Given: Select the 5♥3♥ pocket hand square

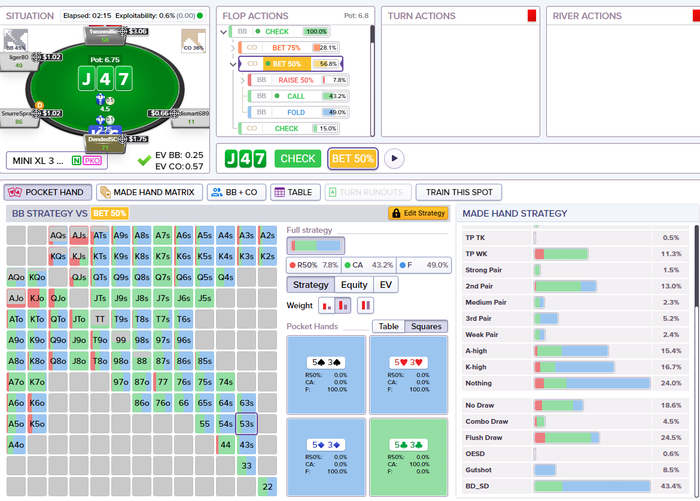Looking at the screenshot, I should pyautogui.click(x=408, y=375).
